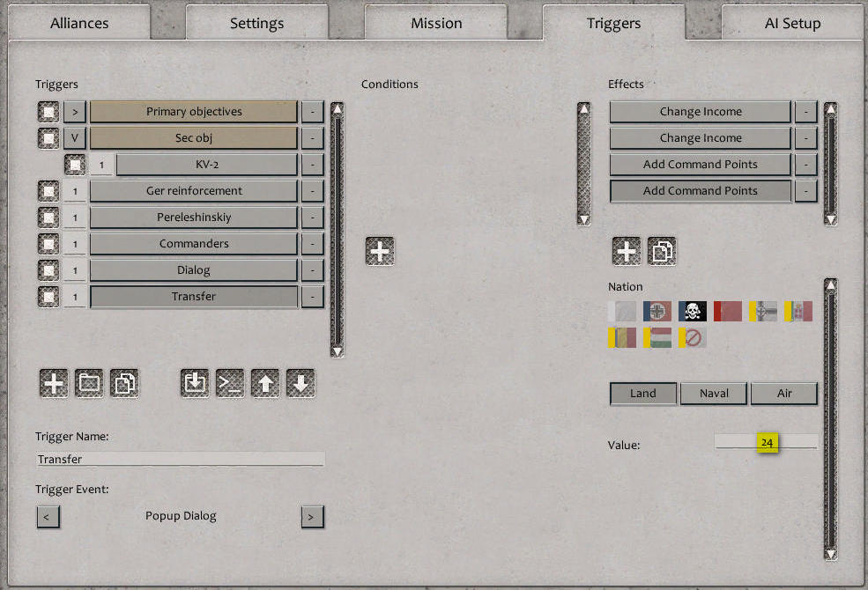Go to previous Trigger Event option
The width and height of the screenshot is (868, 590).
pos(48,517)
